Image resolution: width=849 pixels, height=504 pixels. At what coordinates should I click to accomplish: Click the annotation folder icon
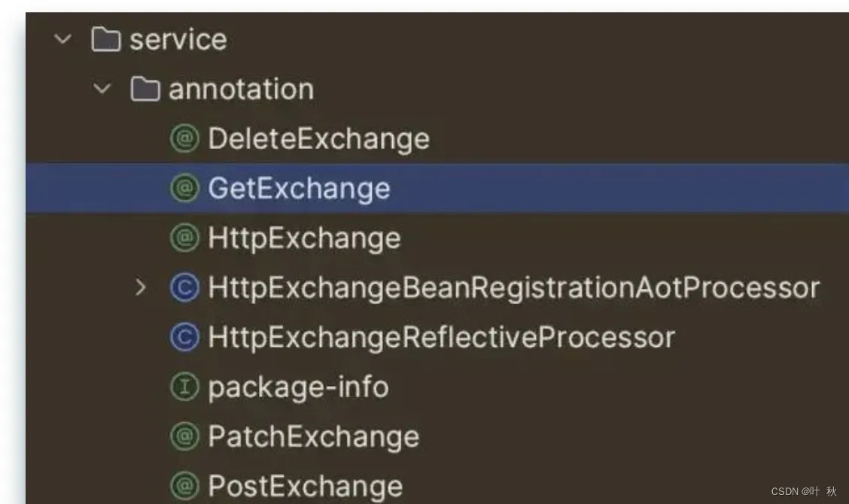(x=145, y=90)
